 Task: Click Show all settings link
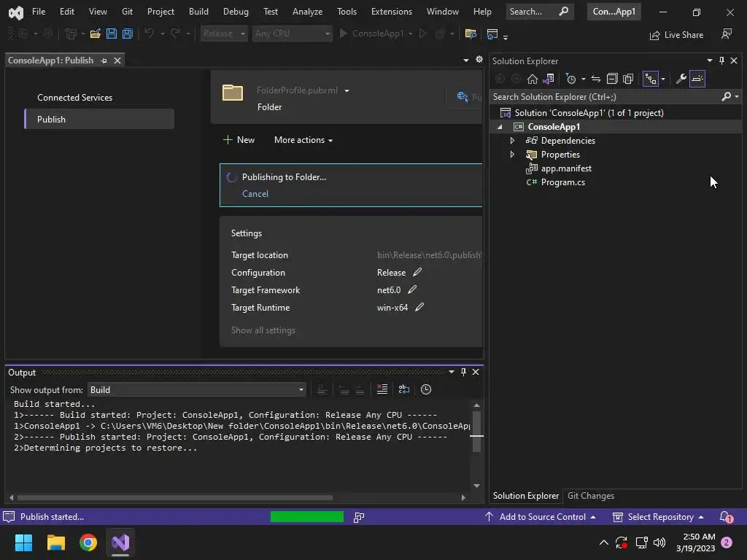(x=263, y=330)
